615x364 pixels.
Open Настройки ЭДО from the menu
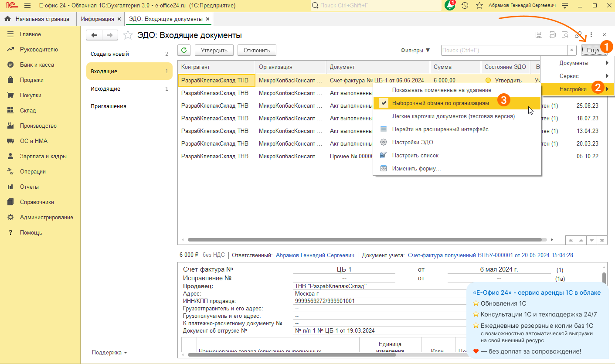point(456,142)
